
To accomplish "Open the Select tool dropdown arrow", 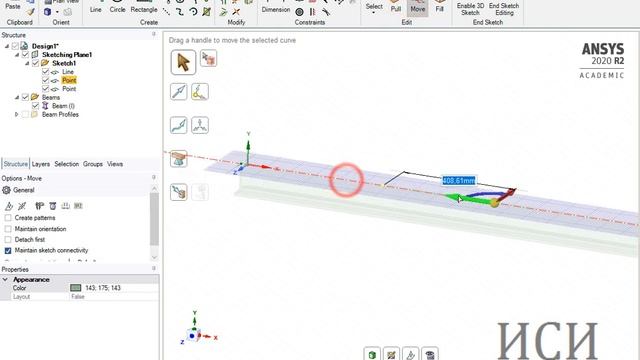I will click(x=374, y=13).
